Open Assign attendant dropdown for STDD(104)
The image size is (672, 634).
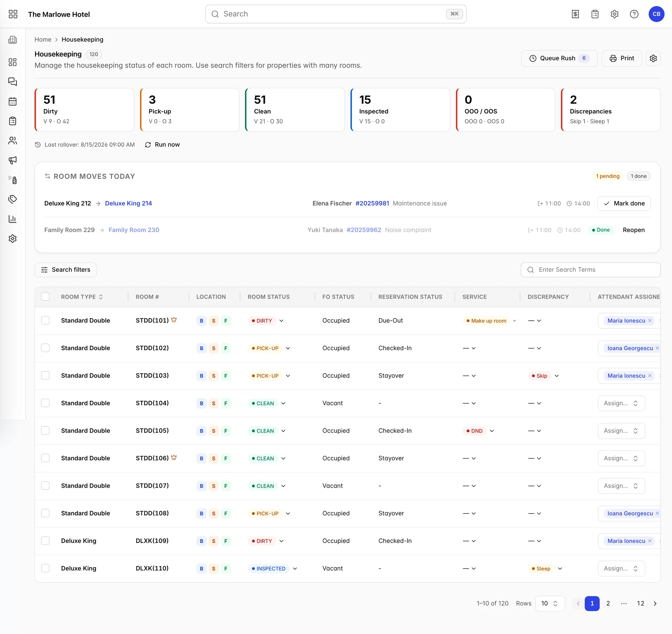(x=621, y=403)
